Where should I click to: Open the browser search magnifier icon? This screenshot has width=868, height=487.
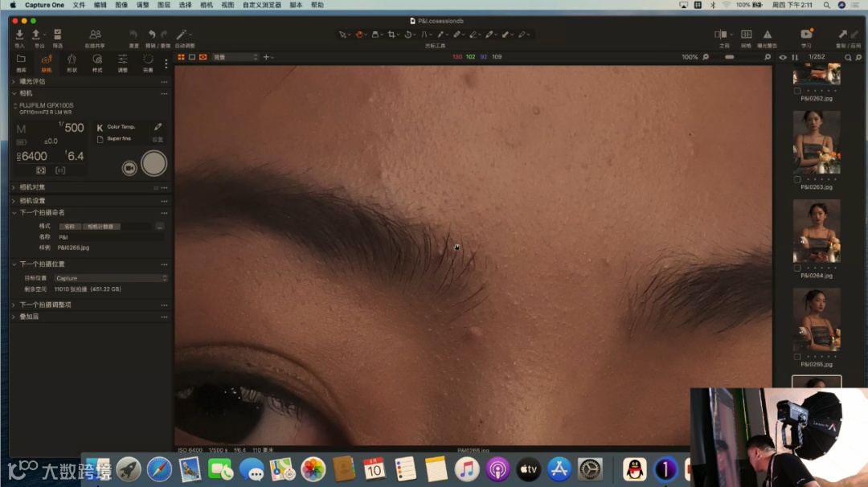848,57
